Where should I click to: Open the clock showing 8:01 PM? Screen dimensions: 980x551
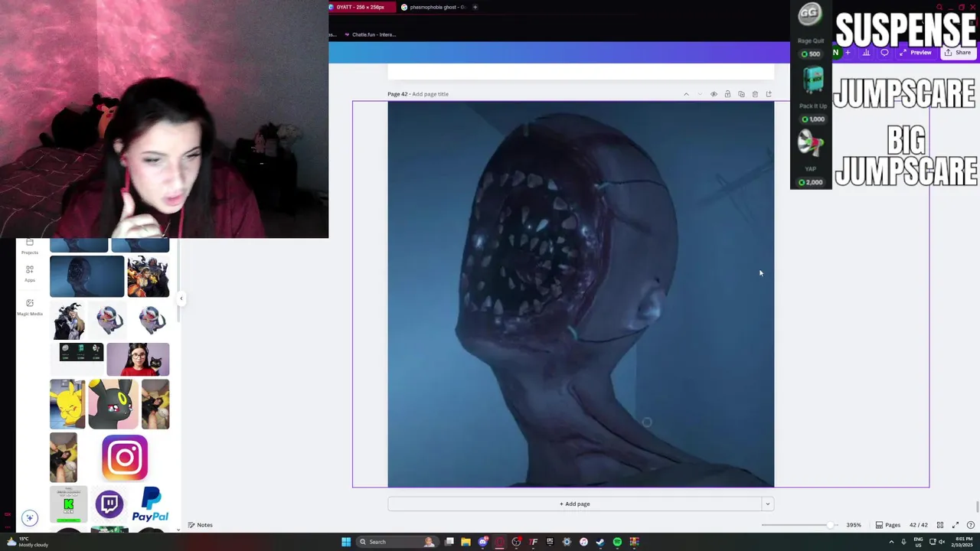[x=960, y=542]
